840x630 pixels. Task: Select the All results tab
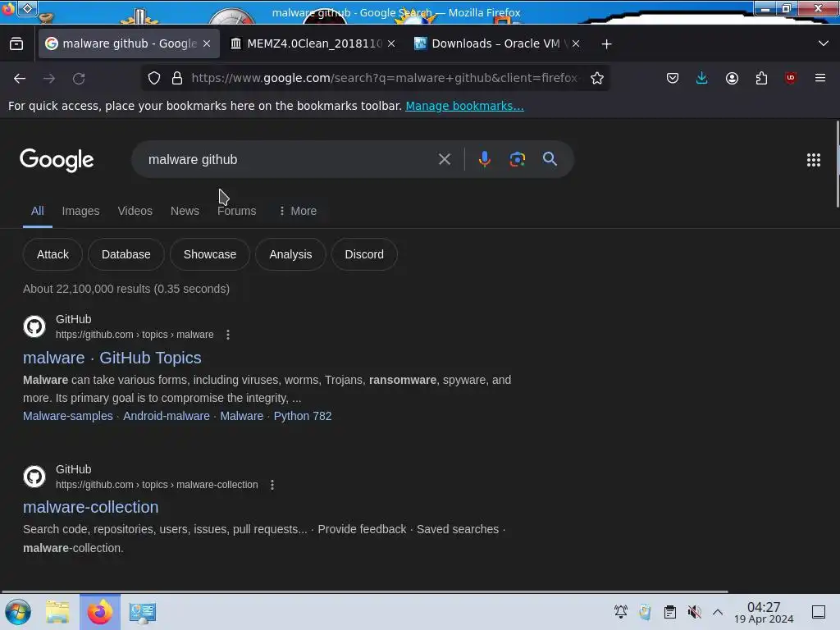pos(38,211)
